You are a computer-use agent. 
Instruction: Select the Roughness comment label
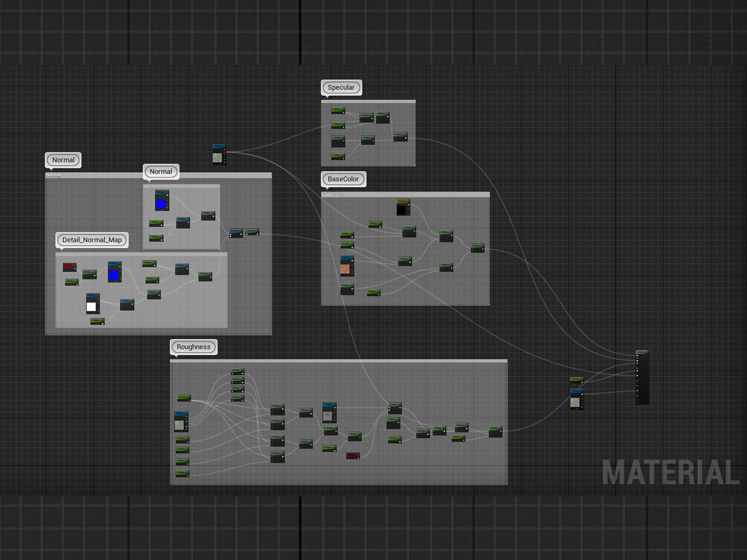(193, 347)
